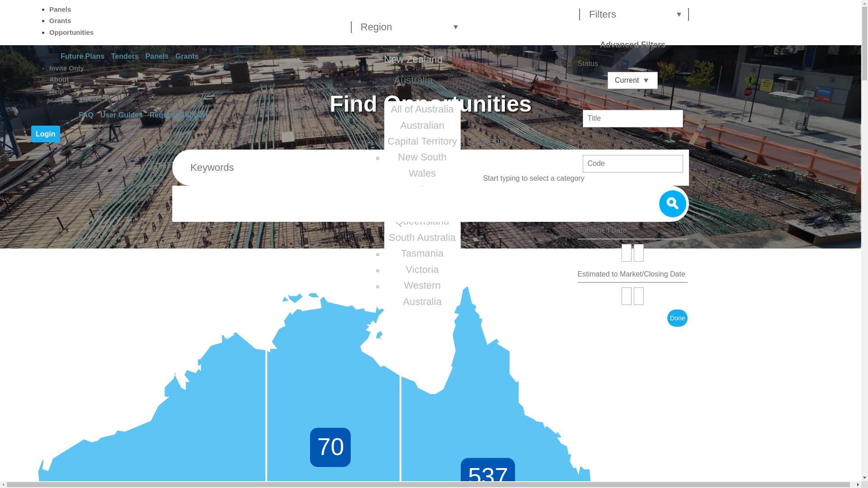Screen dimensions: 868x488
Task: Choose All of Australia option
Action: pyautogui.click(x=422, y=109)
